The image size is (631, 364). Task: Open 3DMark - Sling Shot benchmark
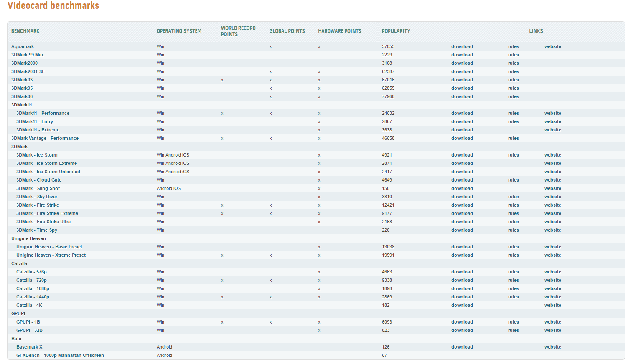pos(38,188)
